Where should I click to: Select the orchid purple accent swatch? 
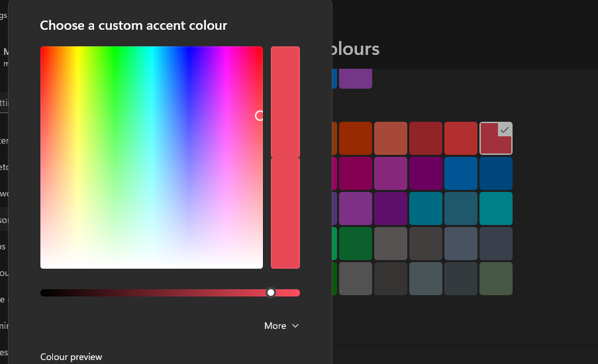(x=391, y=173)
